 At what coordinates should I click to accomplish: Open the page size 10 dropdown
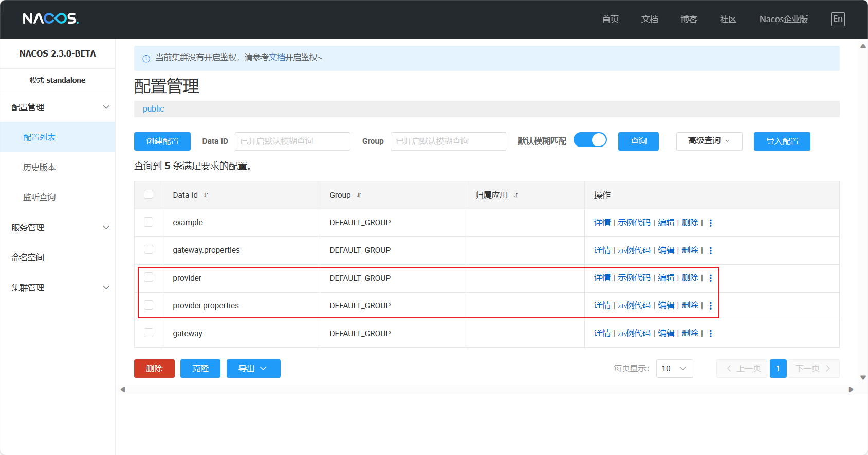[x=674, y=369]
